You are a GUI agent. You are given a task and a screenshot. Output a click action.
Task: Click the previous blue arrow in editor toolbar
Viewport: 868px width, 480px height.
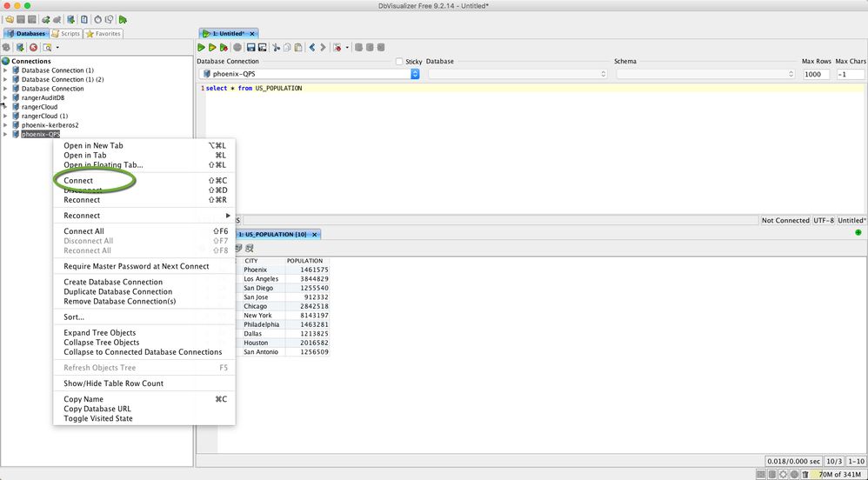[312, 47]
